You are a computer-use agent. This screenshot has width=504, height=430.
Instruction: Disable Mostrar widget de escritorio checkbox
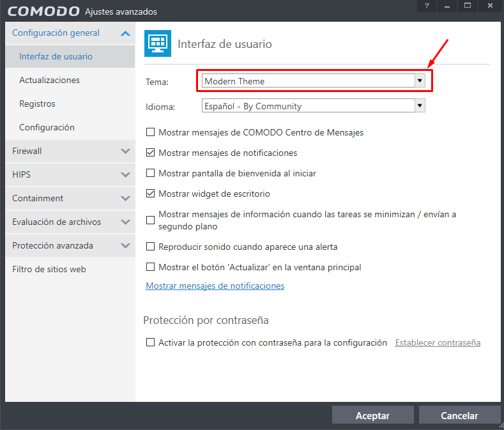150,194
